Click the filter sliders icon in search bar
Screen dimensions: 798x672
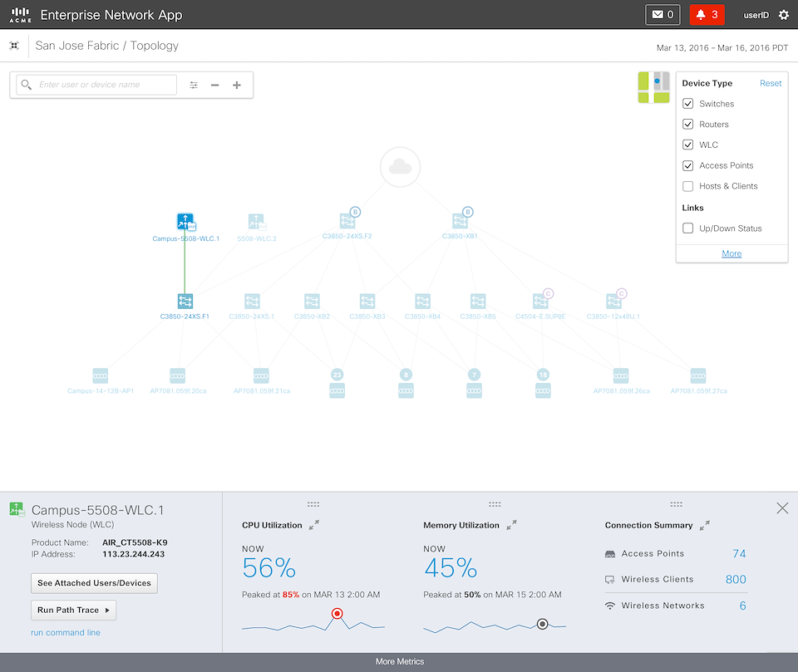point(194,85)
